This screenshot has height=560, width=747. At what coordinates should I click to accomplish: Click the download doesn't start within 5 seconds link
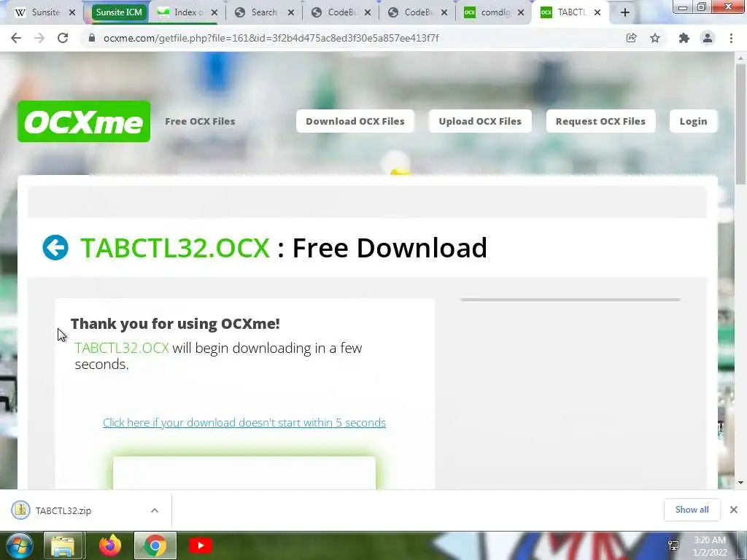(x=244, y=422)
